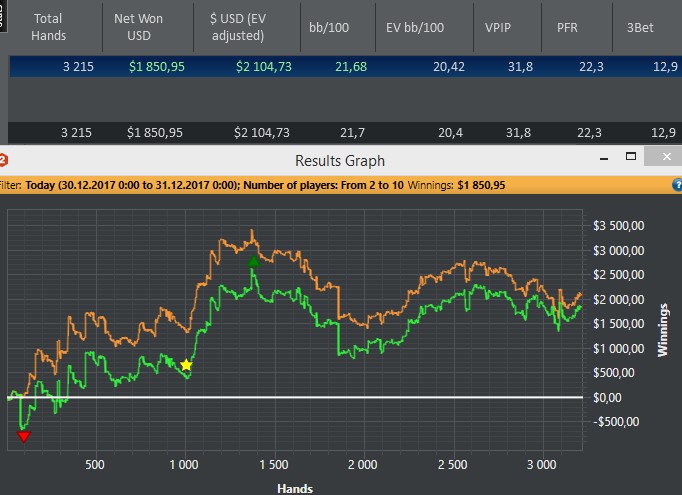Click highlighted row VPIP value 31,8
682x495 pixels.
(x=520, y=67)
